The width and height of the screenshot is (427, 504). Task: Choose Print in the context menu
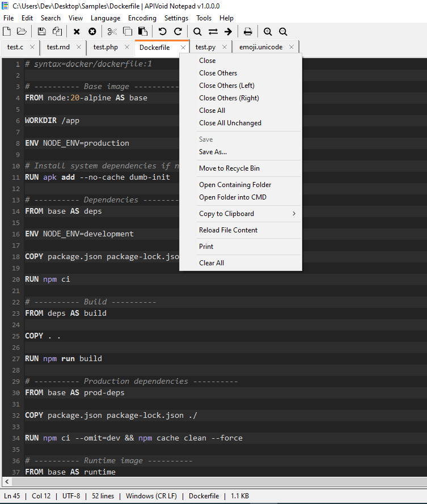click(240, 247)
